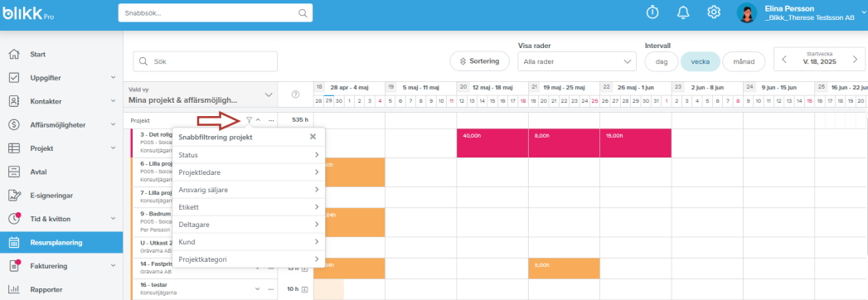This screenshot has height=300, width=868.
Task: Click the pink 40,00h booking block
Action: pos(492,143)
